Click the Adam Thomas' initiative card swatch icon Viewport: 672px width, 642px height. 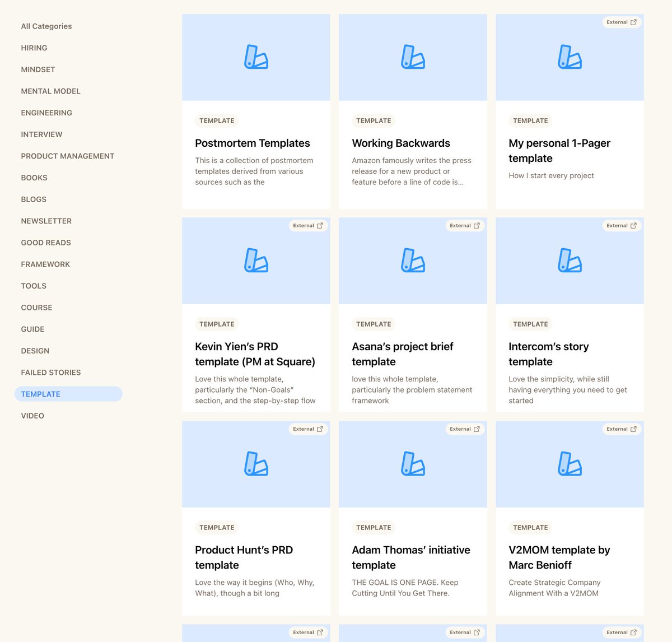click(x=413, y=464)
